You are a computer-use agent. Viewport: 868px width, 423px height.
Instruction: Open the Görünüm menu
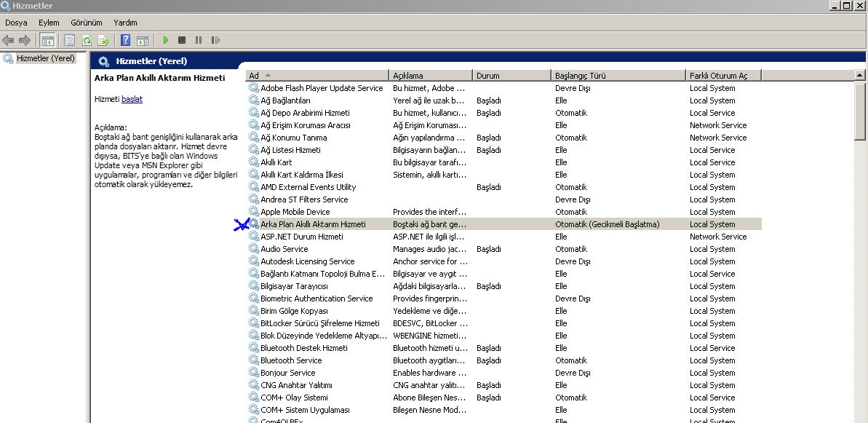pos(86,23)
